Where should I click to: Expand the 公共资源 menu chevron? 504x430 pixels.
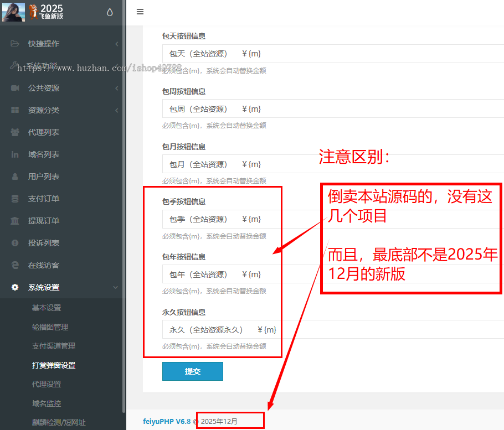(x=117, y=88)
